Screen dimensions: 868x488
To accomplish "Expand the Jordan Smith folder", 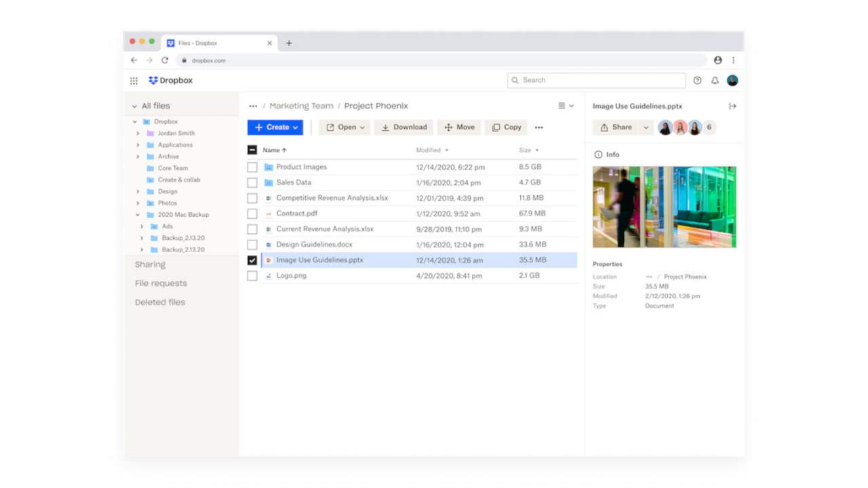I will 138,134.
